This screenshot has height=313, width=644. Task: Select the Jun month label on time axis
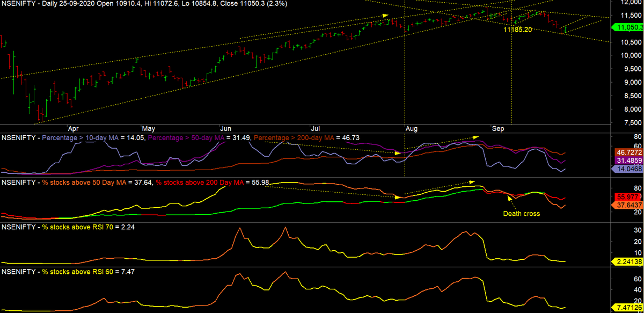click(226, 129)
